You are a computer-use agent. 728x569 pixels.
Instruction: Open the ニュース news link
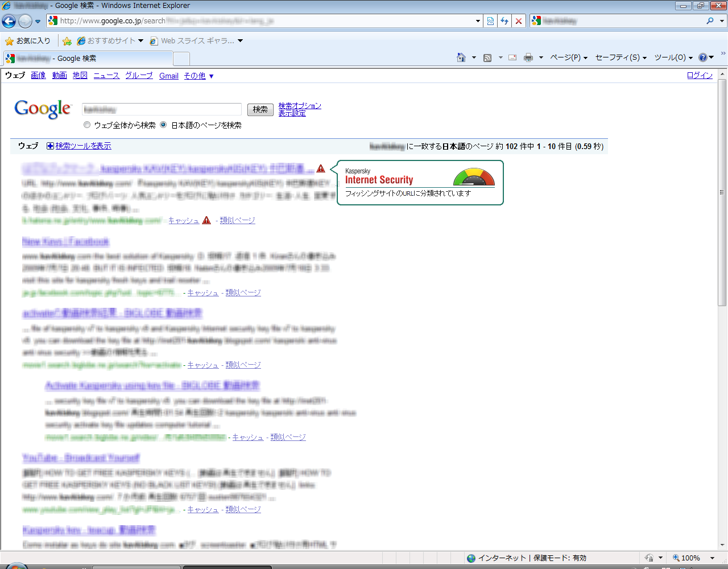[x=106, y=76]
